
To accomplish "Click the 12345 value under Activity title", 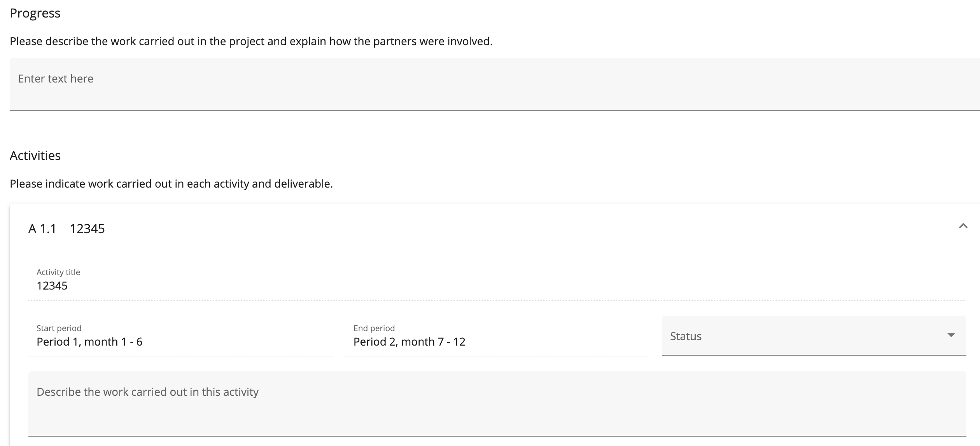I will pos(52,286).
